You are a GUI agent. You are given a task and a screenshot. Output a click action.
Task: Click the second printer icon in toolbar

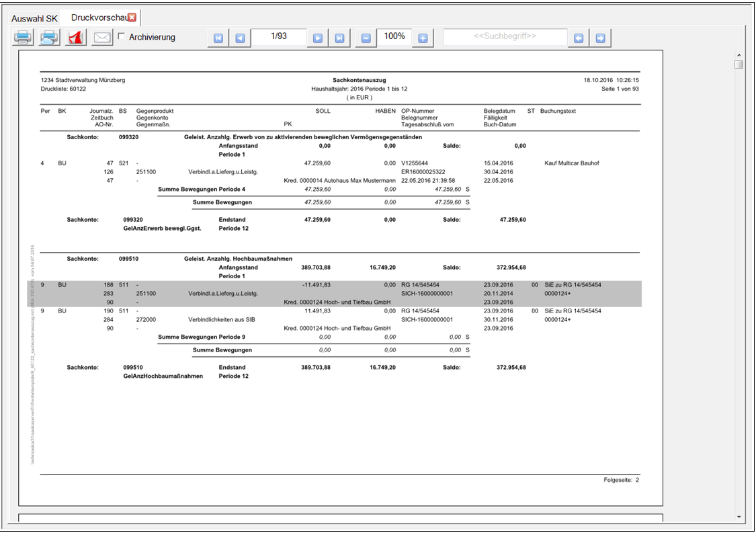(x=49, y=38)
